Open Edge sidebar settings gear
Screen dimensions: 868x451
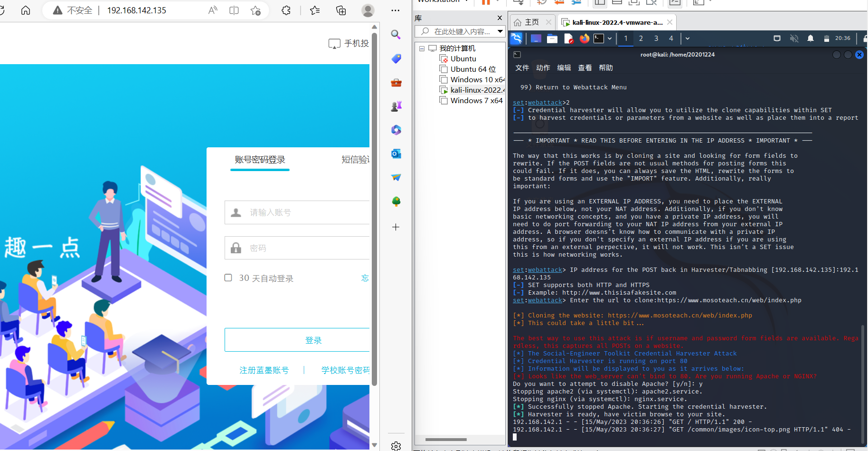click(x=396, y=446)
